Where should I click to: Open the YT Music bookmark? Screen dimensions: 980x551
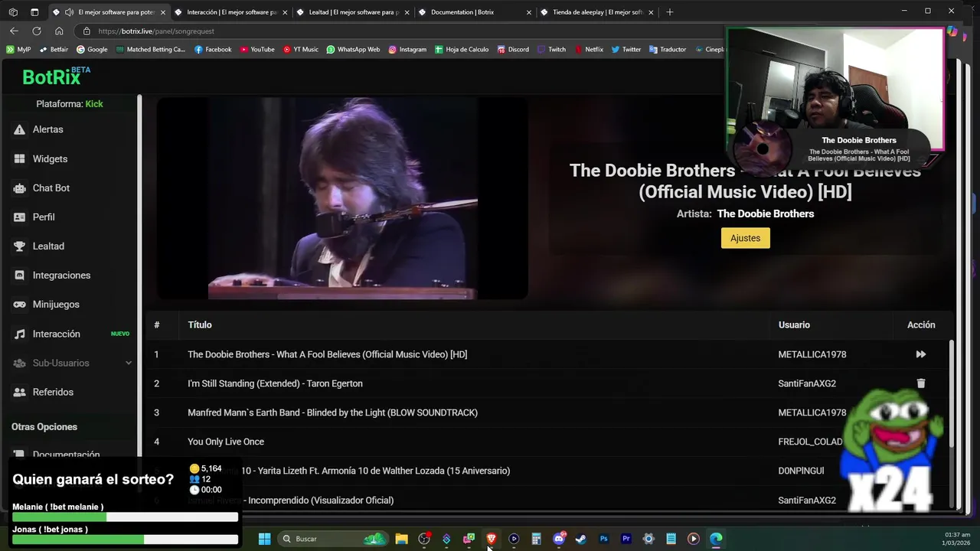pos(300,49)
